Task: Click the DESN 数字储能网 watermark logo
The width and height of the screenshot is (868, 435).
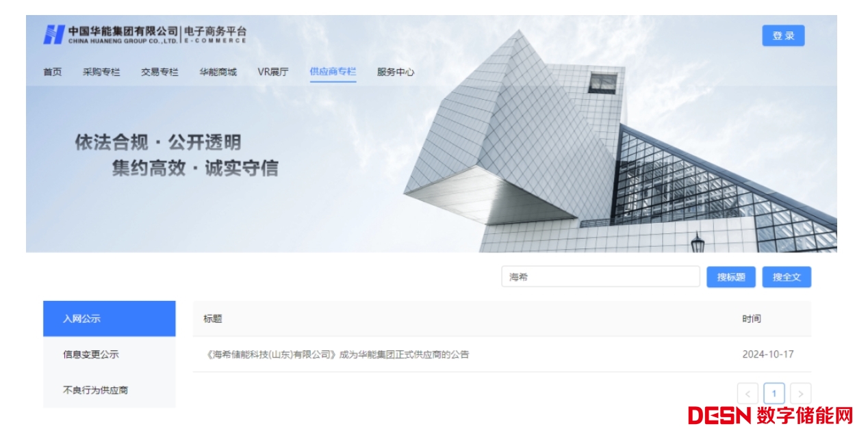Action: (770, 415)
